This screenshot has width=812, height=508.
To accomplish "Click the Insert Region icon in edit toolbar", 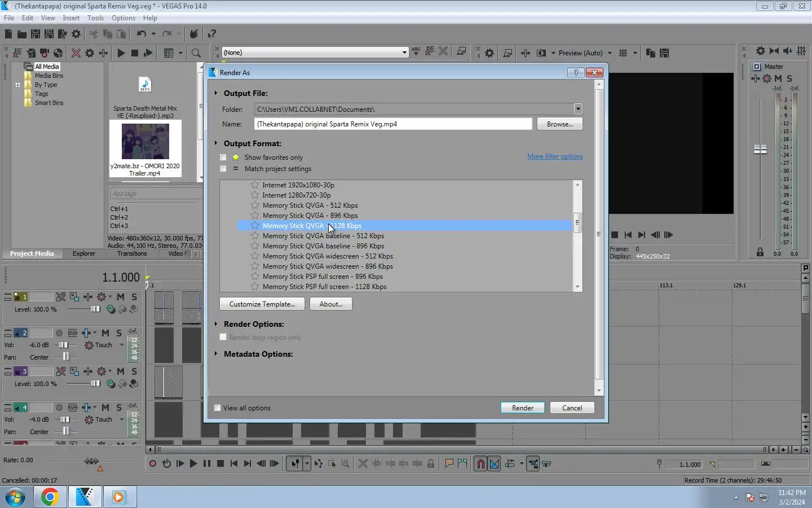I will tap(462, 464).
